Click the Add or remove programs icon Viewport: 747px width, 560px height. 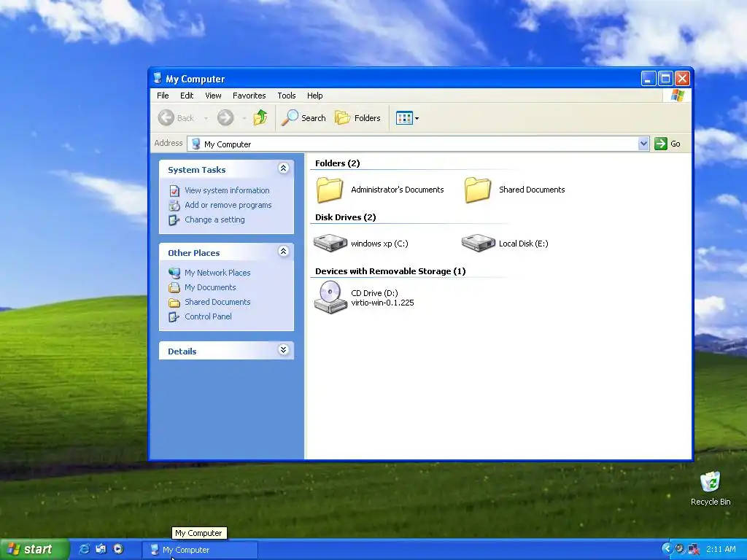click(x=174, y=205)
